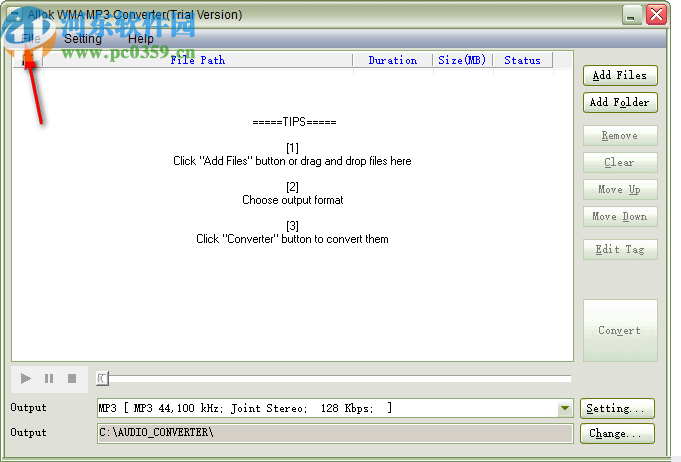Sort by the Size(MB) column header
The image size is (681, 462).
[x=462, y=60]
